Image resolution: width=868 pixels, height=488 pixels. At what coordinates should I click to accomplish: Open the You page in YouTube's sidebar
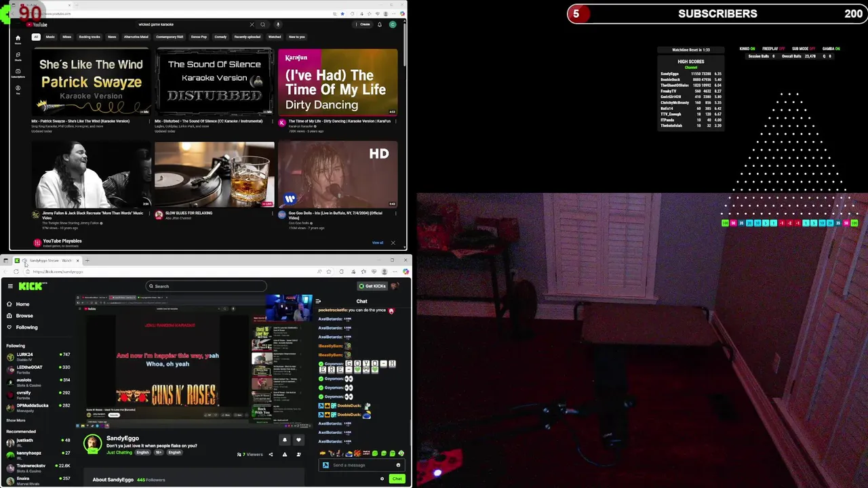coord(18,89)
